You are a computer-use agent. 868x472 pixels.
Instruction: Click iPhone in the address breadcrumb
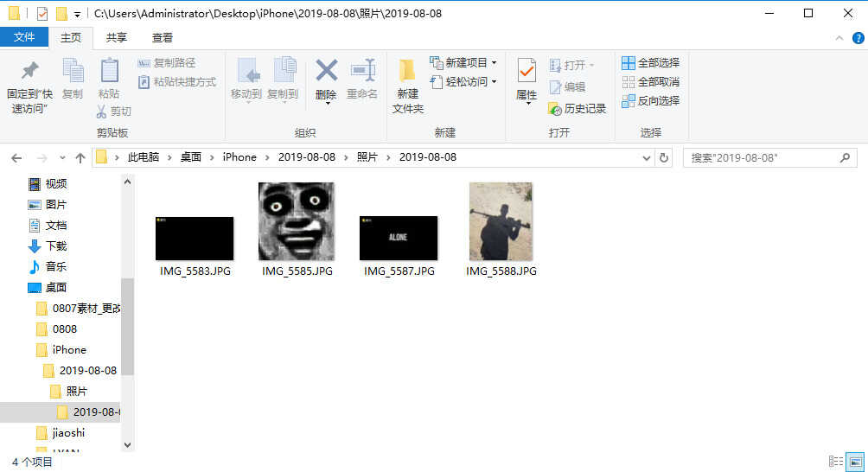239,157
